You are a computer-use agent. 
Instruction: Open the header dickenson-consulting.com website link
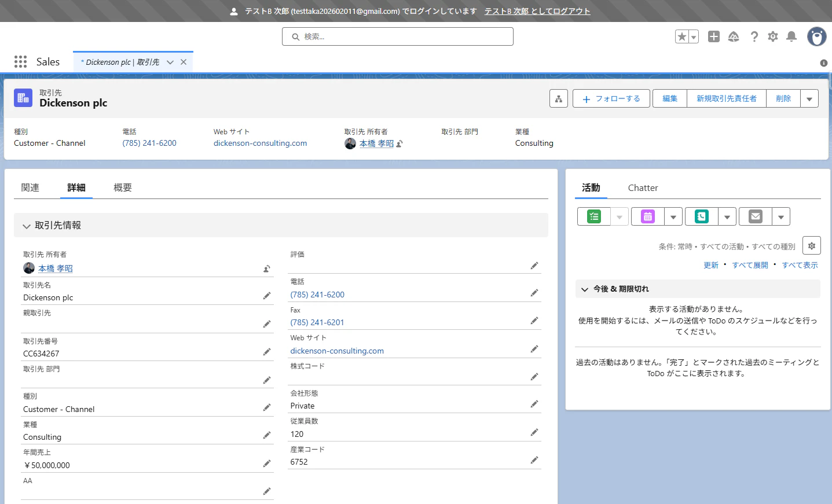(x=260, y=143)
